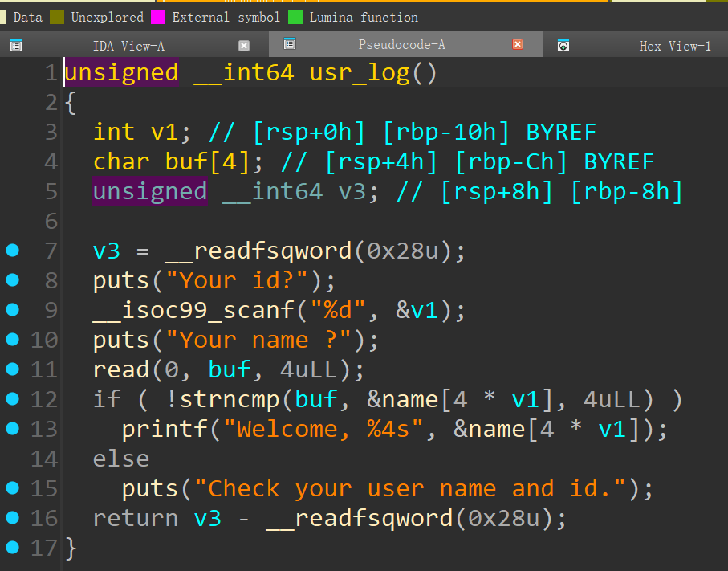
Task: Click line number 1 in gutter
Action: pos(51,73)
